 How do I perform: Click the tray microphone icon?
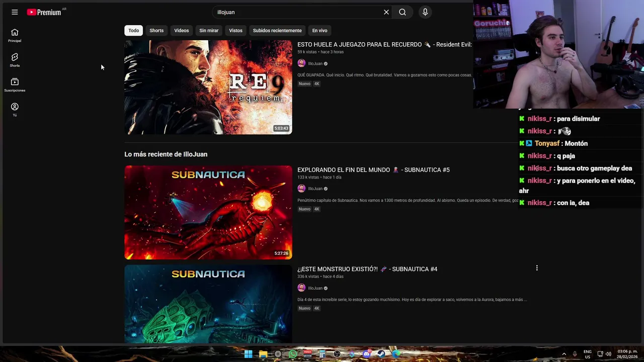pyautogui.click(x=575, y=354)
